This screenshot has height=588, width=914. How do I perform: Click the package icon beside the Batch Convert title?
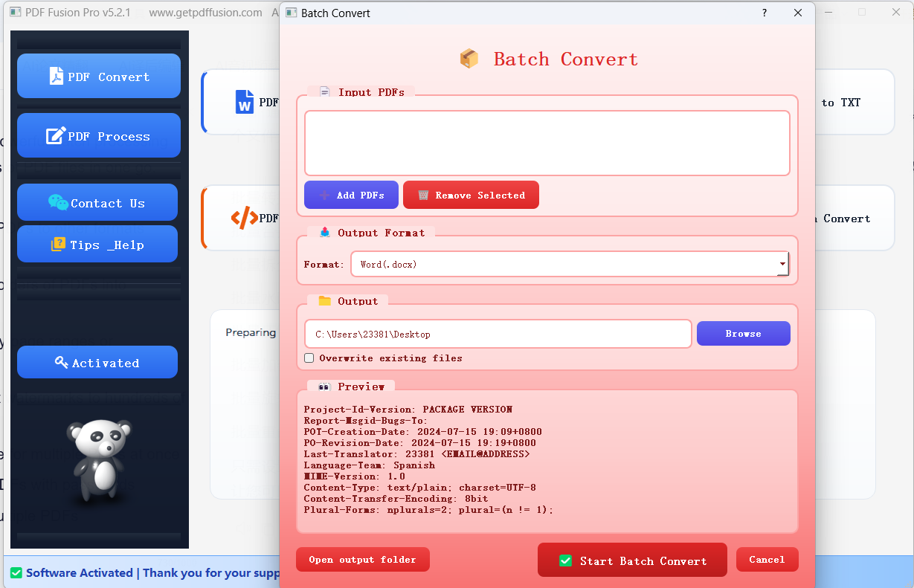[469, 58]
